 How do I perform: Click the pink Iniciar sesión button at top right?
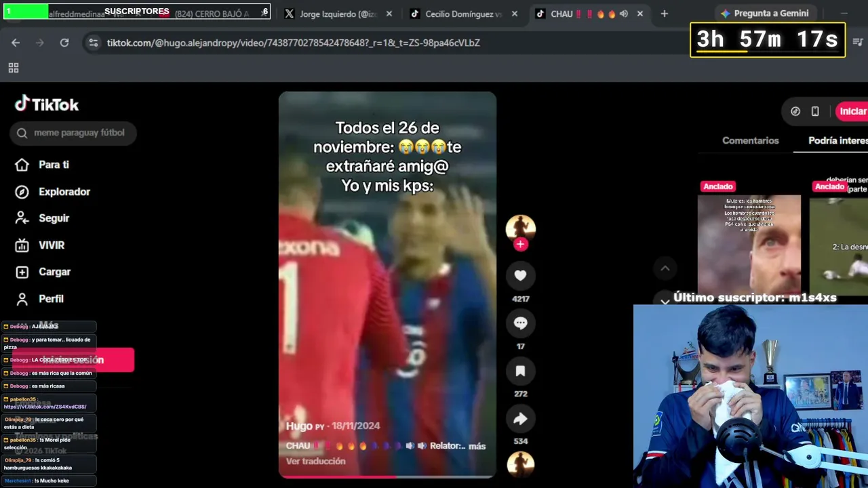[852, 111]
